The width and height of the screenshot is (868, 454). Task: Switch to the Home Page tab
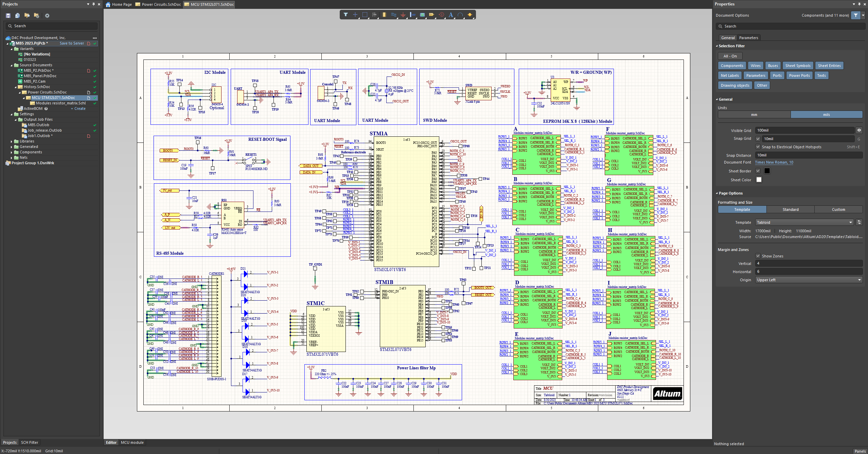[119, 4]
